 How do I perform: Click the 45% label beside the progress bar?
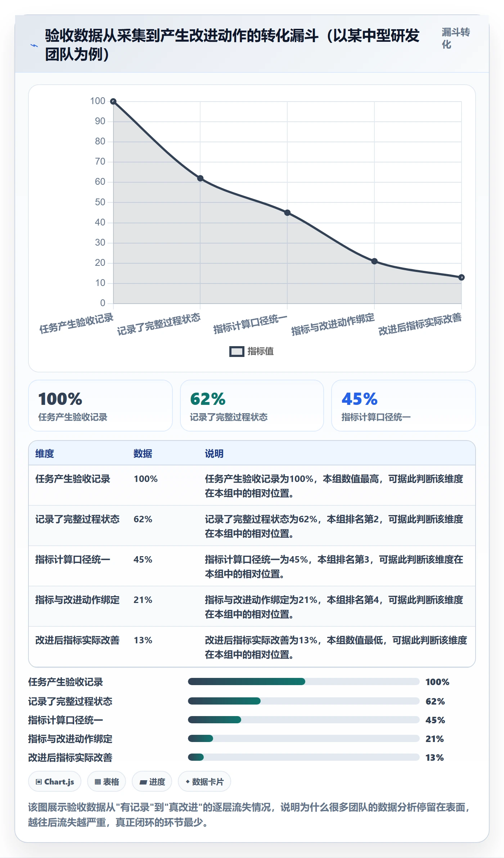pyautogui.click(x=435, y=720)
